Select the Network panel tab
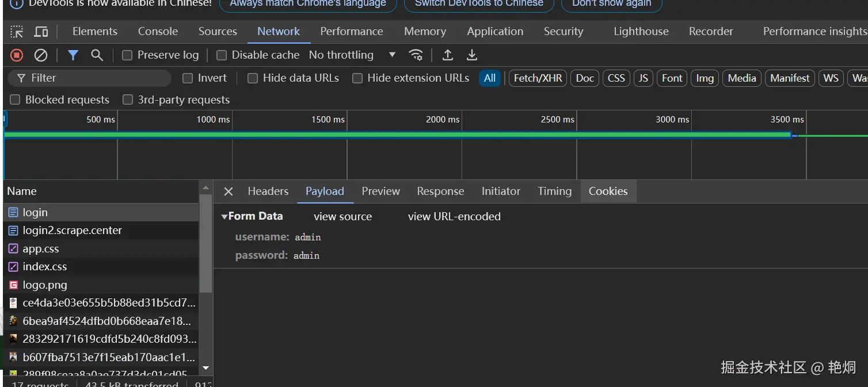The height and width of the screenshot is (387, 868). pyautogui.click(x=279, y=32)
